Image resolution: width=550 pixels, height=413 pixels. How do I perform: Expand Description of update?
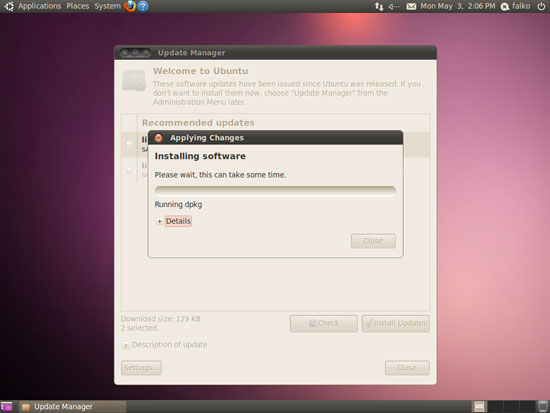pos(165,345)
